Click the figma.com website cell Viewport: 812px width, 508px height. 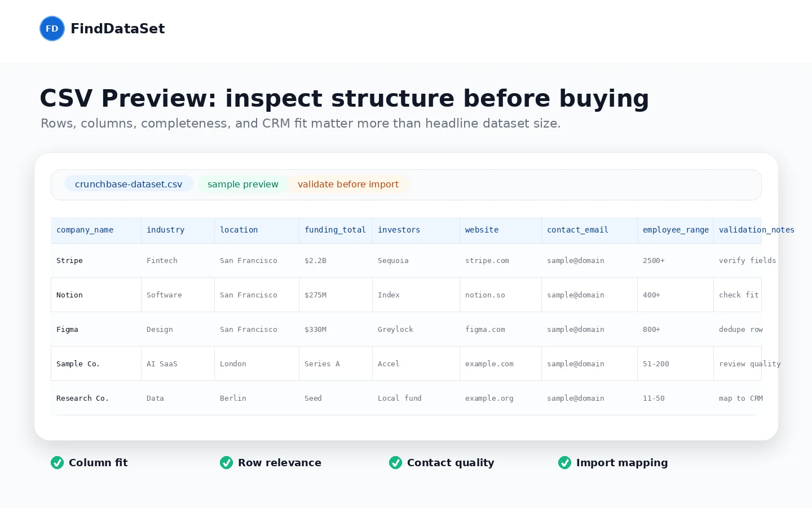click(x=500, y=329)
